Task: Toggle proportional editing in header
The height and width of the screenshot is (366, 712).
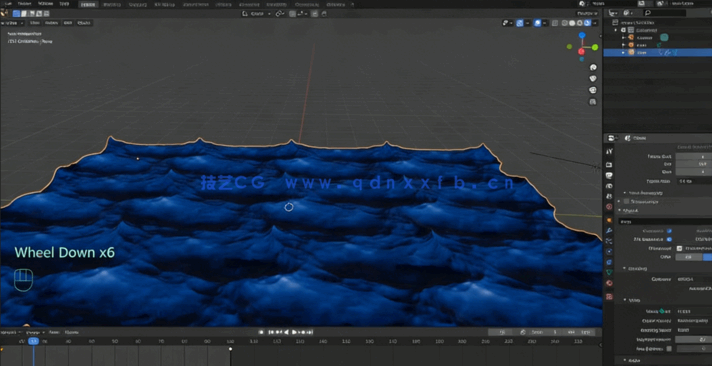Action: click(x=314, y=14)
